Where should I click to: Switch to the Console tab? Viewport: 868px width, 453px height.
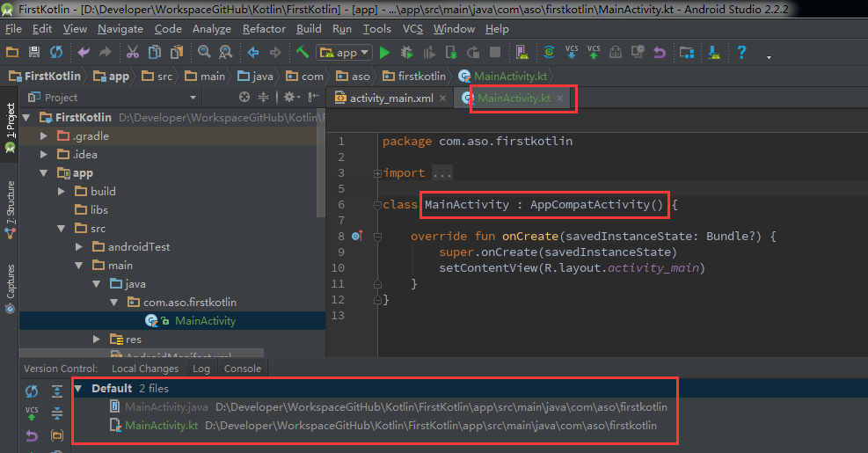coord(243,369)
